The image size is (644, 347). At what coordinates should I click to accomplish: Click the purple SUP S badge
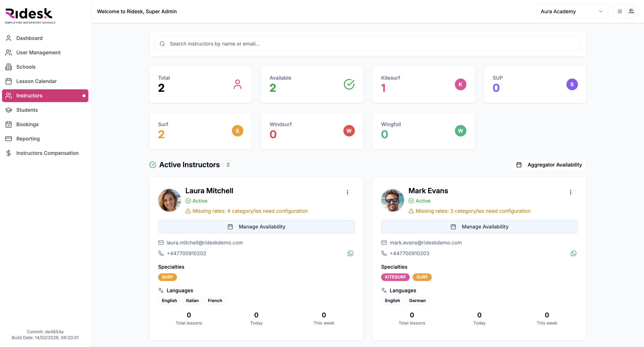click(572, 84)
